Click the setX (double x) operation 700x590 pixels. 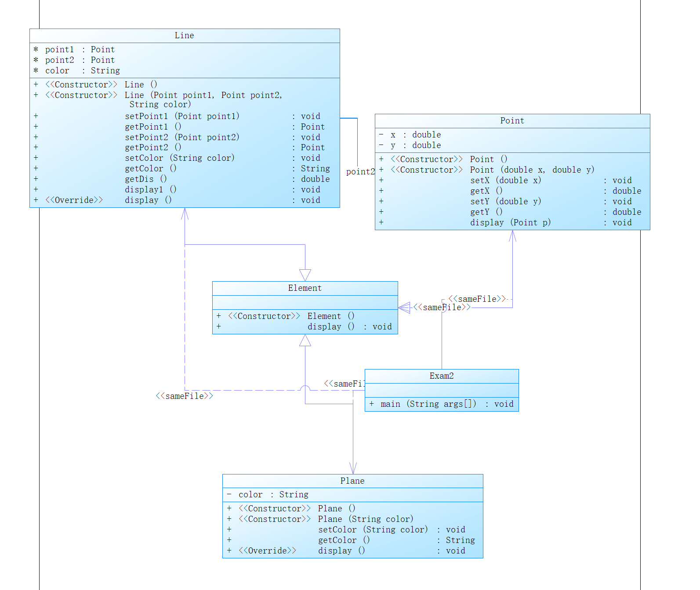[x=506, y=181]
